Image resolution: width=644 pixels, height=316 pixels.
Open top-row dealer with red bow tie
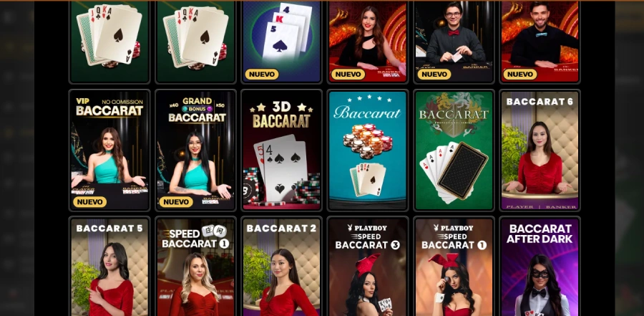click(x=454, y=41)
